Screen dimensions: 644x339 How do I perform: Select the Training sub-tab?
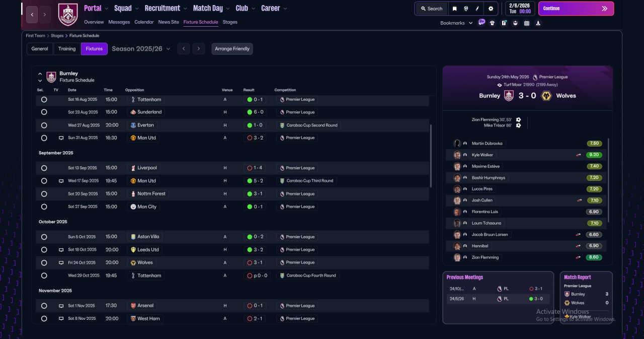(67, 49)
